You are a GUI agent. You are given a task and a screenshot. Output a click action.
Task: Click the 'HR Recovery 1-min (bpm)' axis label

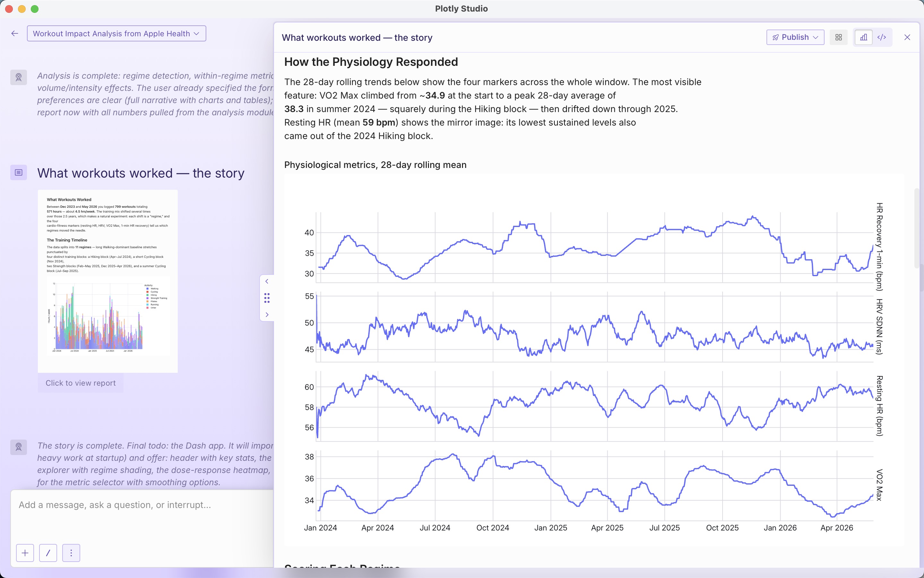click(879, 247)
